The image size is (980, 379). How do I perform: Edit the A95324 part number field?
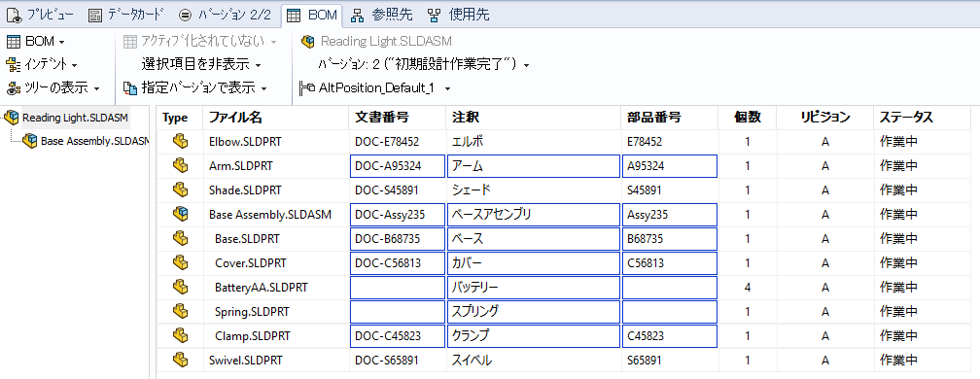pos(669,166)
